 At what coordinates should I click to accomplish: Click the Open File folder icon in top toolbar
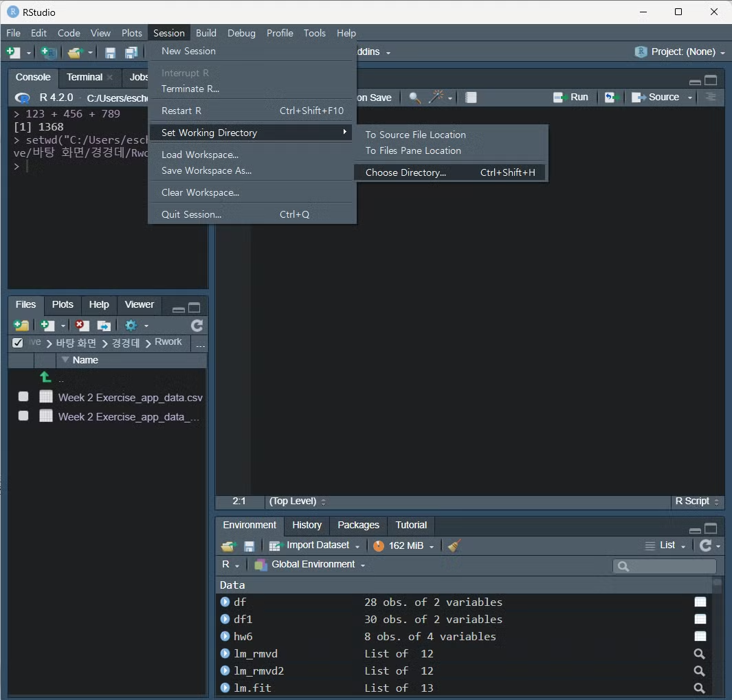click(75, 53)
